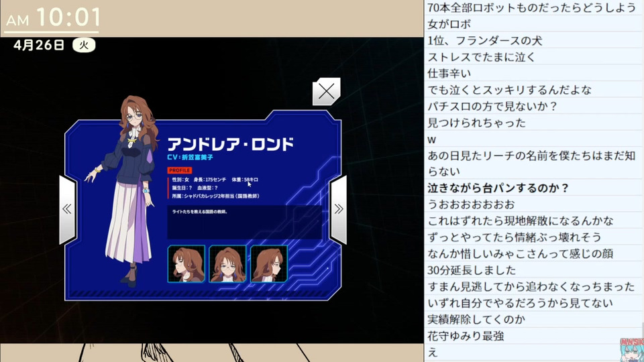The height and width of the screenshot is (362, 644).
Task: Click comment 70本全部ロボットものだったらどうしよう
Action: click(x=532, y=7)
